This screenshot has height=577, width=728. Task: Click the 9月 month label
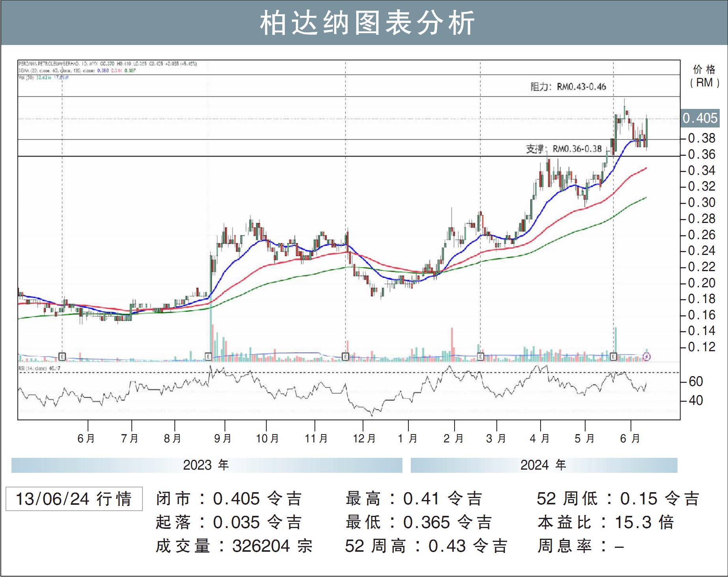click(223, 438)
